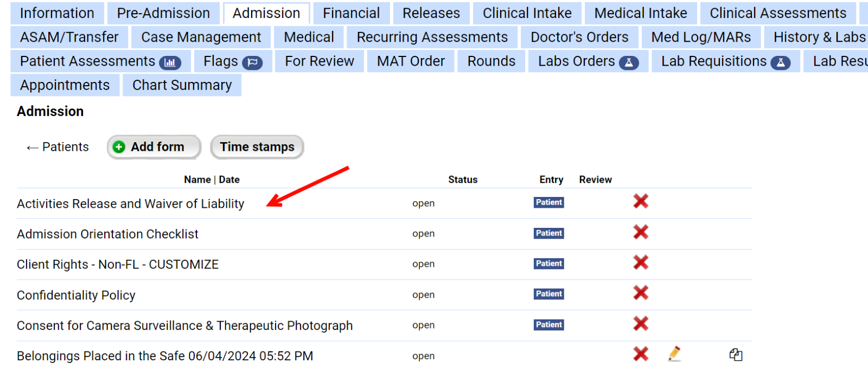Copy the Belongings Placed in Safe form

point(736,355)
